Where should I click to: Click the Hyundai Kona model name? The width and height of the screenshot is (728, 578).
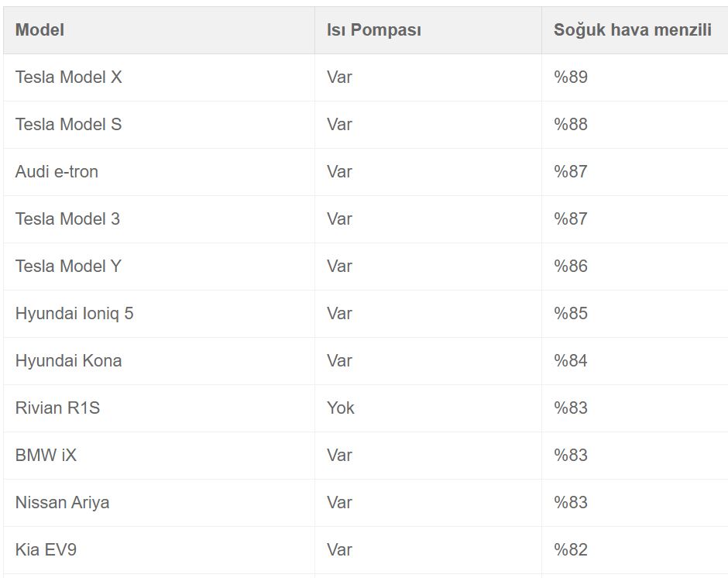click(x=68, y=361)
